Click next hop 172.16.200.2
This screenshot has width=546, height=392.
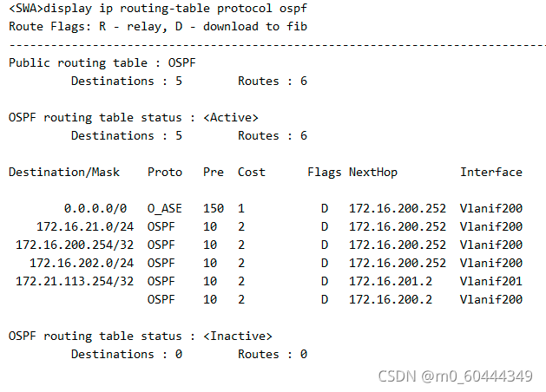click(391, 299)
